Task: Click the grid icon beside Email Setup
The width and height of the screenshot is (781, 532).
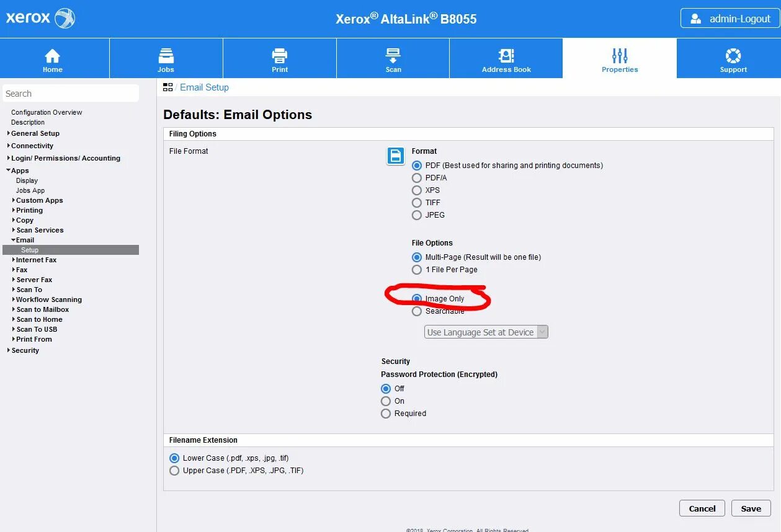Action: coord(167,87)
